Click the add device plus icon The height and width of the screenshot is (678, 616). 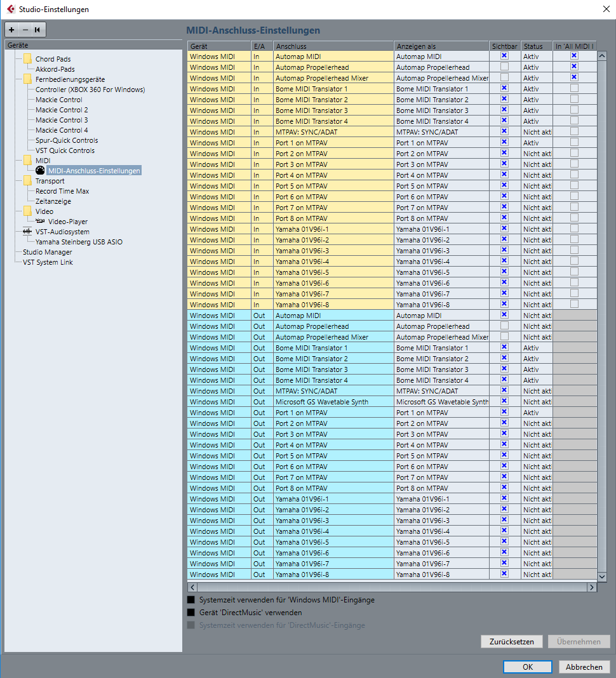pos(11,30)
